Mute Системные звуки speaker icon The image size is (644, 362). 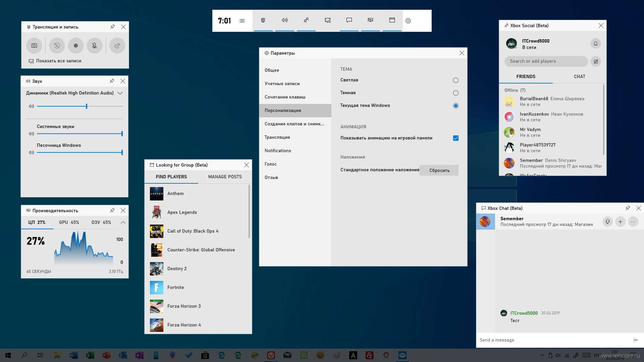click(x=32, y=134)
